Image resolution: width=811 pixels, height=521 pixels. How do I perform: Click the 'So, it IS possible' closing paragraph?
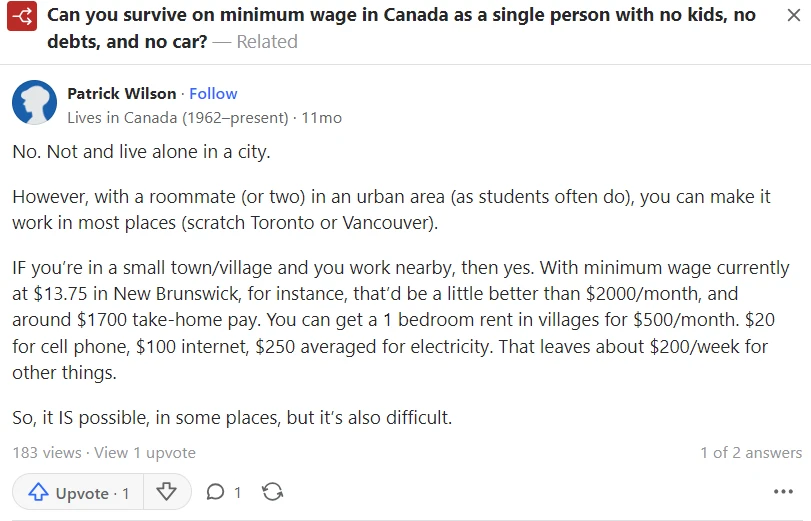[x=232, y=418]
